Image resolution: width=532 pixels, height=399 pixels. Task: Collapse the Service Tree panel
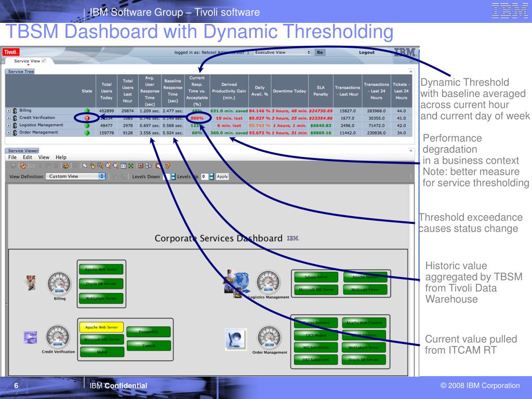point(410,72)
